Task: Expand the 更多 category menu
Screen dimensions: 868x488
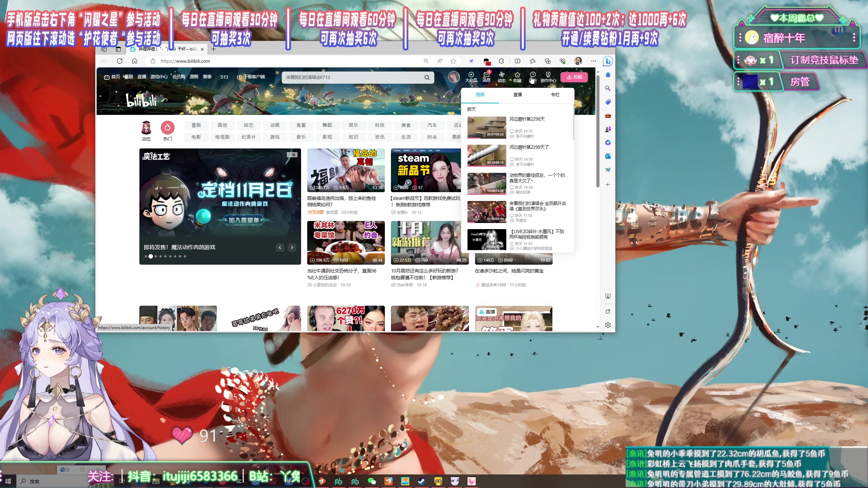Action: 456,137
